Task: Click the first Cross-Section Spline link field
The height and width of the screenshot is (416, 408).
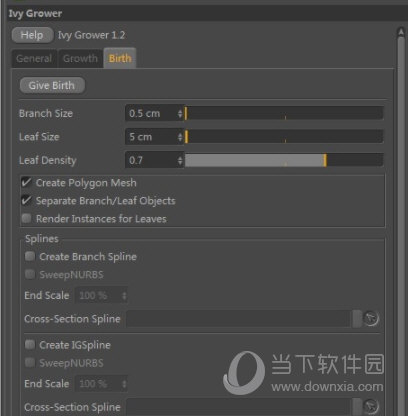Action: (239, 319)
